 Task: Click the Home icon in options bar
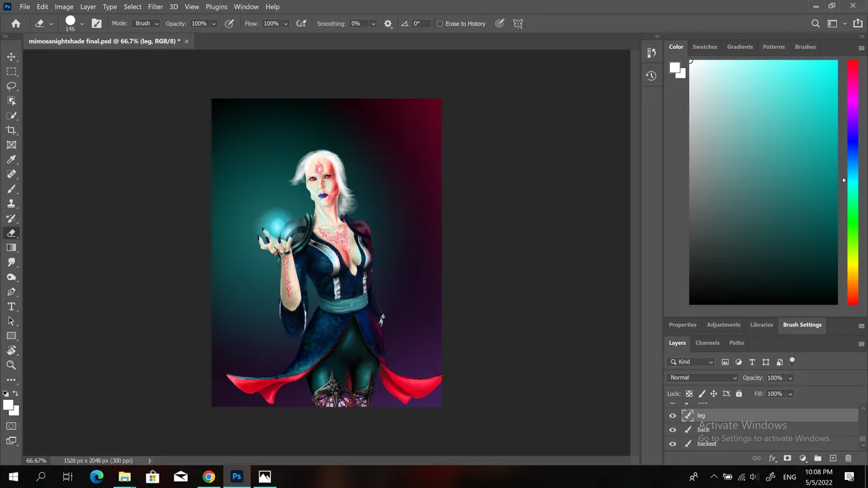coord(16,24)
